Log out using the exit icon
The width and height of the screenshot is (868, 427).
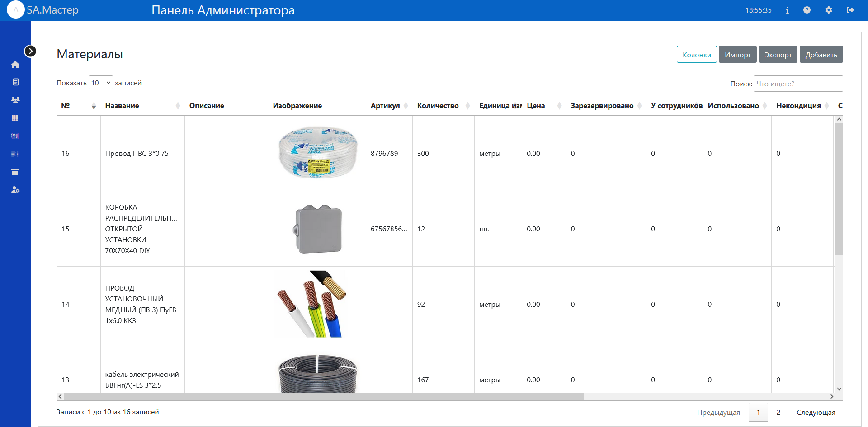coord(850,10)
